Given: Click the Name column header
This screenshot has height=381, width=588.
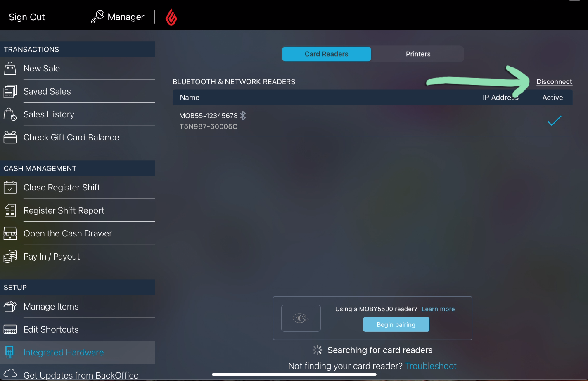Looking at the screenshot, I should point(190,98).
